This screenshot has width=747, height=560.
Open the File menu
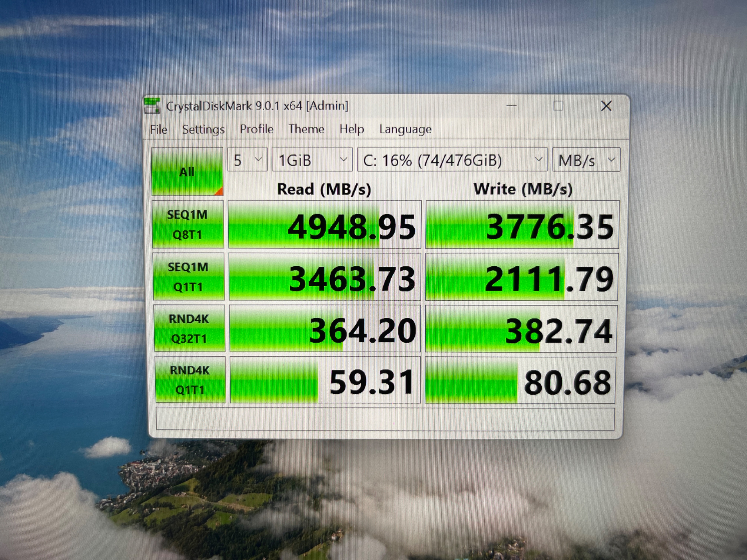tap(158, 129)
